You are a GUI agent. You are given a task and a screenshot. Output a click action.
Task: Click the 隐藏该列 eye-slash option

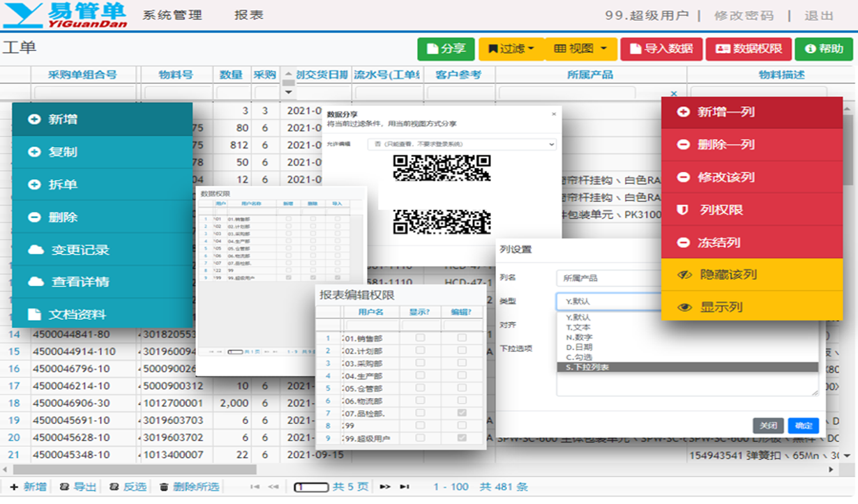coord(684,275)
